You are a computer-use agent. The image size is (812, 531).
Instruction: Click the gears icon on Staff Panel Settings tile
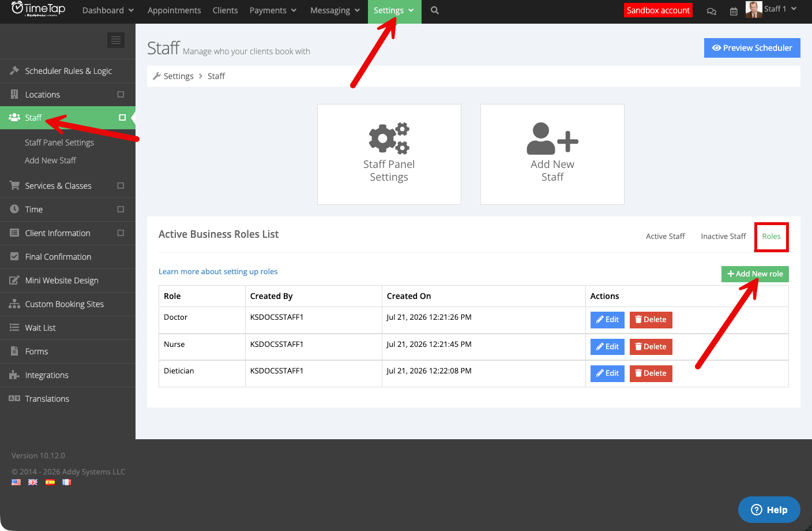tap(389, 139)
